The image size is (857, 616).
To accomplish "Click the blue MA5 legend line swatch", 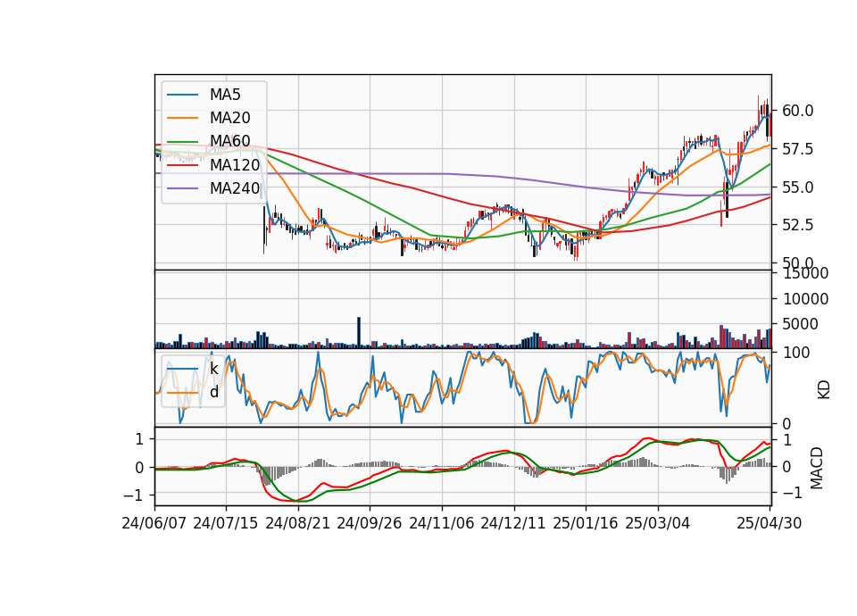I will click(x=182, y=96).
